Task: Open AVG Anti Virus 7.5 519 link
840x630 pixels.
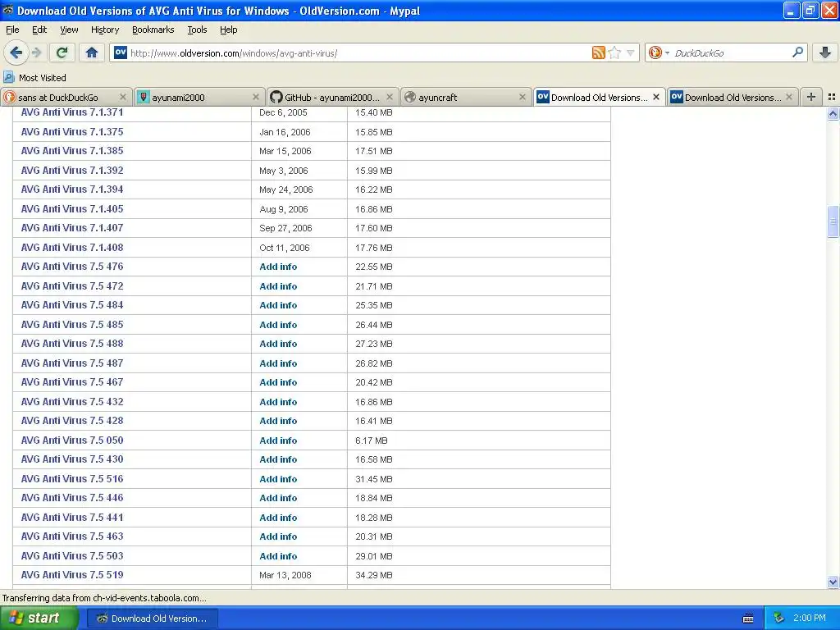Action: (x=72, y=575)
